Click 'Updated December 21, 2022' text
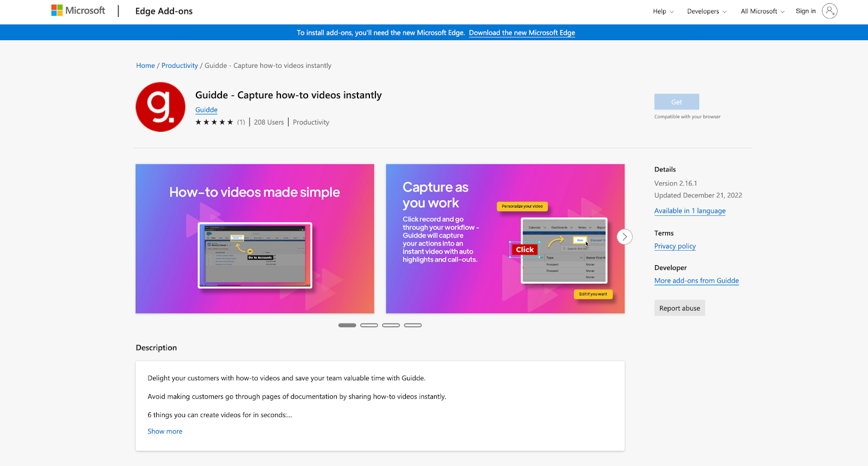 pos(698,195)
